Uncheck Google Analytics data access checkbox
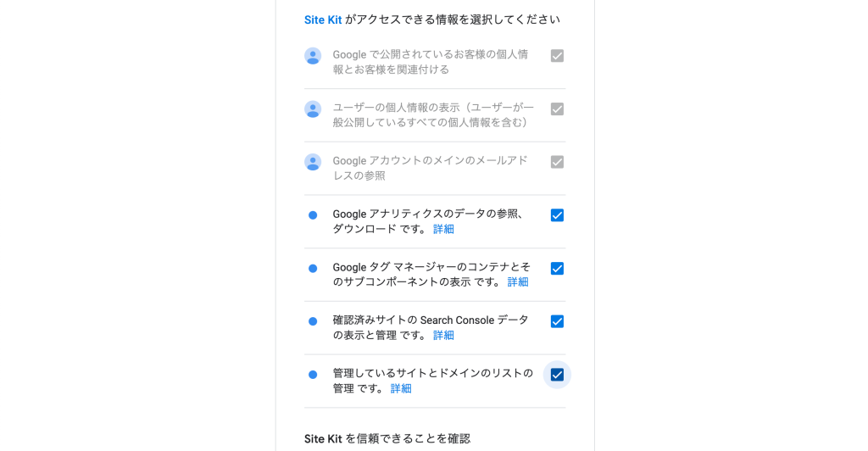 pyautogui.click(x=557, y=215)
